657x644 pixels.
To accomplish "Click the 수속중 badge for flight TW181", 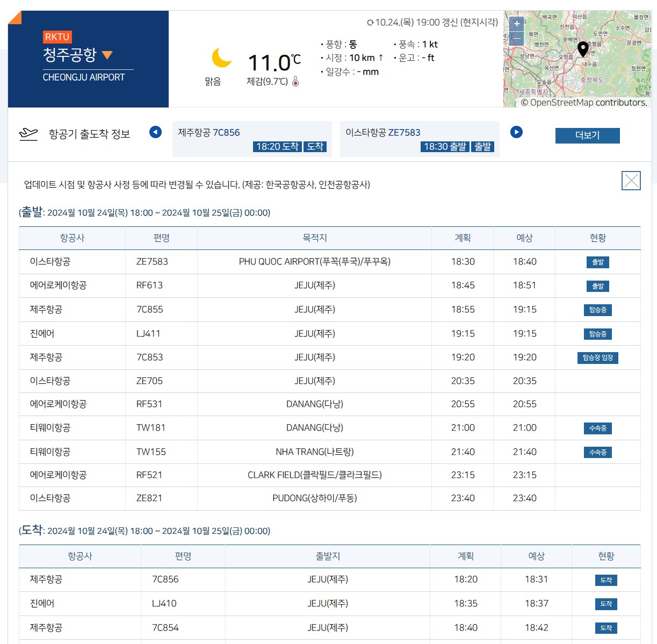I will [x=598, y=428].
